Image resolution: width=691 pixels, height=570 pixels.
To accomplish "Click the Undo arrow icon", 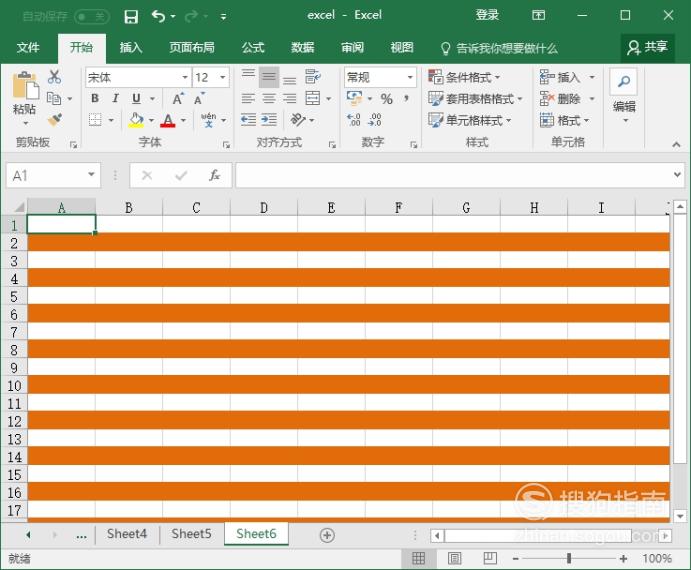I will [x=158, y=16].
